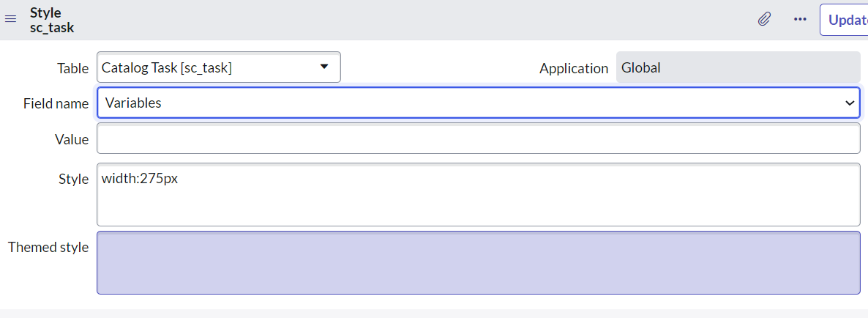
Task: Click the Themed style text area
Action: 479,262
